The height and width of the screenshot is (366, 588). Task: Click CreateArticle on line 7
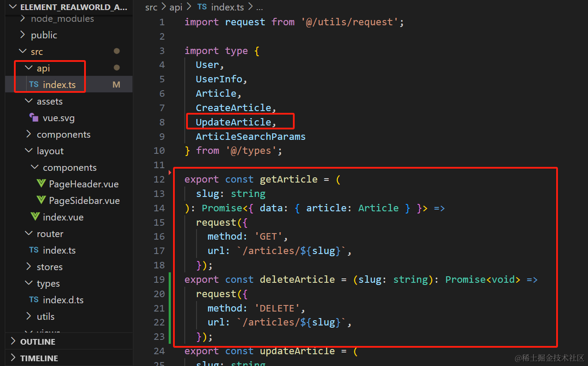233,108
